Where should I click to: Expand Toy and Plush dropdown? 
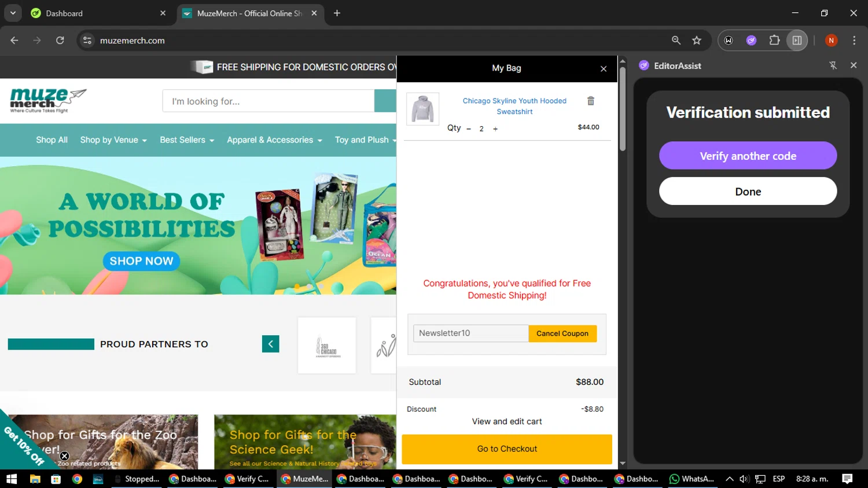click(x=365, y=140)
